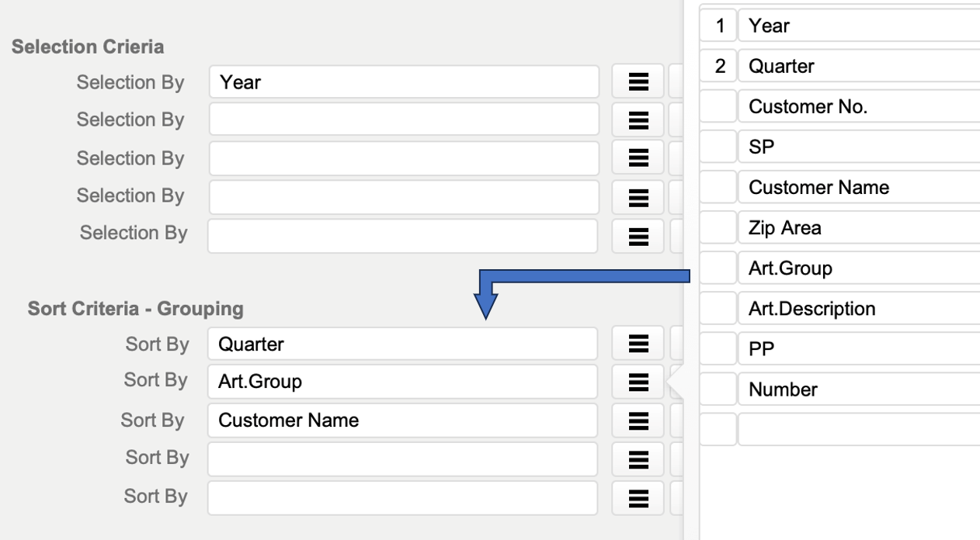Toggle order box numbered 1 beside Year
This screenshot has width=980, height=540.
tap(718, 26)
